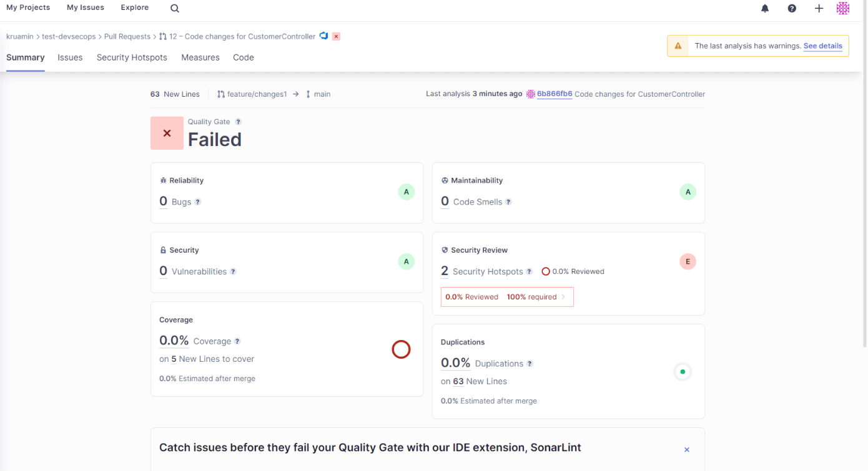This screenshot has height=471, width=868.
Task: Click the Security Review E rating badge
Action: pyautogui.click(x=688, y=262)
